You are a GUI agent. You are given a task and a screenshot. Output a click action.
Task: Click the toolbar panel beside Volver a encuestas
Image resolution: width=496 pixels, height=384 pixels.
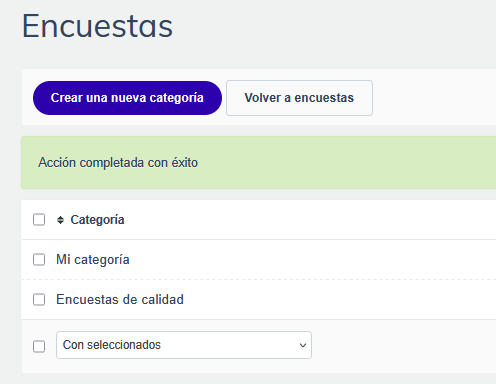click(433, 97)
